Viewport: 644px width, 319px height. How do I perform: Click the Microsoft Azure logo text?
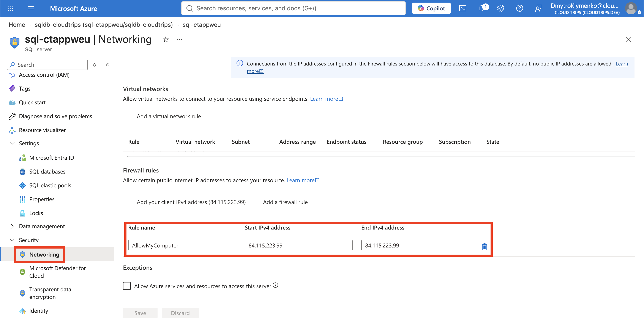73,8
